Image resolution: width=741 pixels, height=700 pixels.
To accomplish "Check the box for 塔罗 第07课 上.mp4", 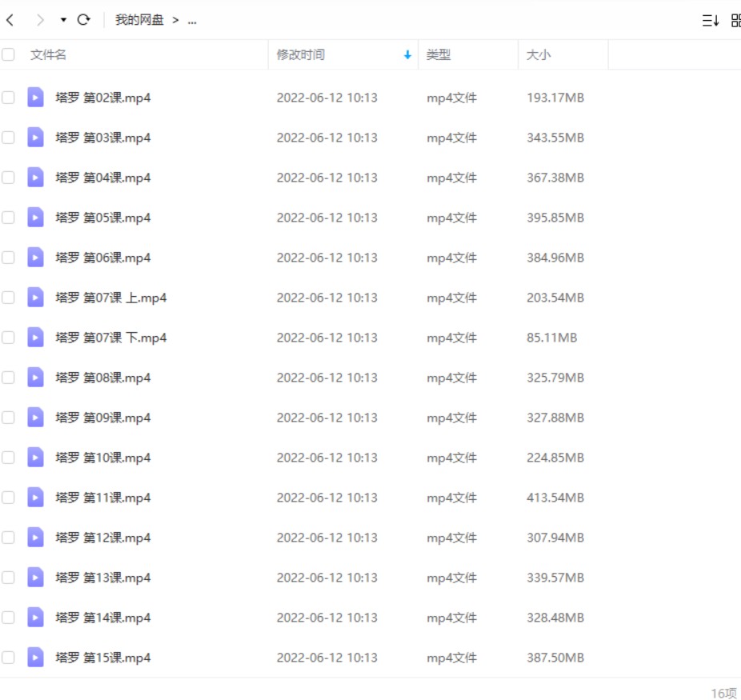I will [x=8, y=298].
